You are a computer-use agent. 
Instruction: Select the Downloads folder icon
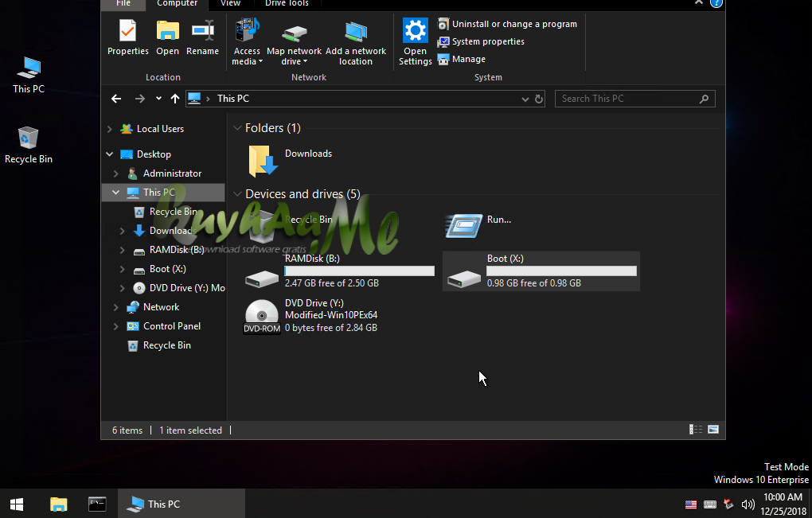(262, 161)
